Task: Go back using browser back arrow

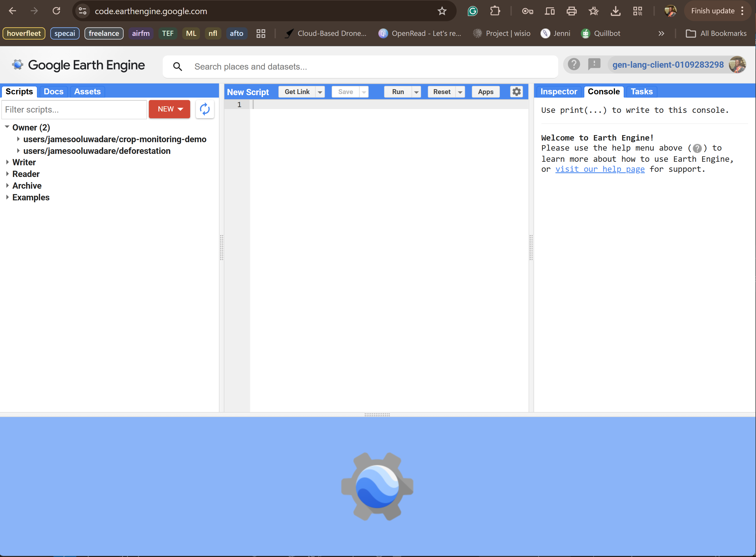Action: click(12, 11)
